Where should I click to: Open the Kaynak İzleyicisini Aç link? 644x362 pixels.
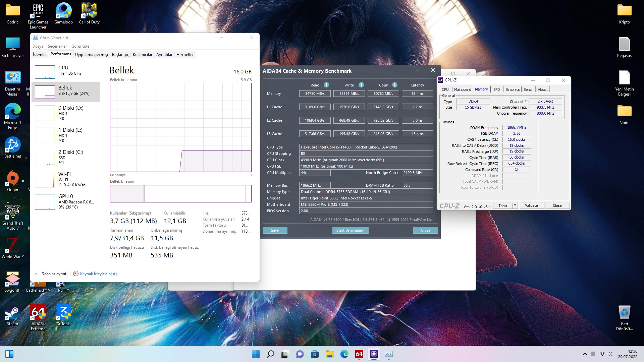[98, 274]
